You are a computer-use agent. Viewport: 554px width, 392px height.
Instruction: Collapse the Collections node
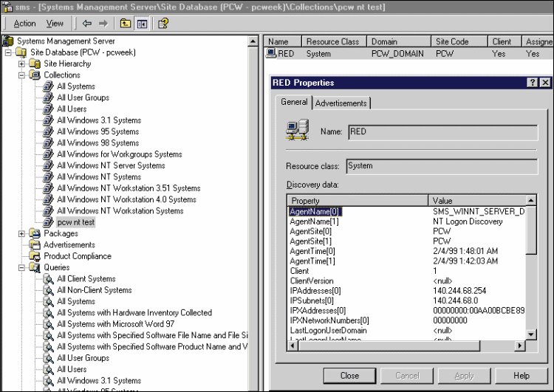tap(22, 75)
